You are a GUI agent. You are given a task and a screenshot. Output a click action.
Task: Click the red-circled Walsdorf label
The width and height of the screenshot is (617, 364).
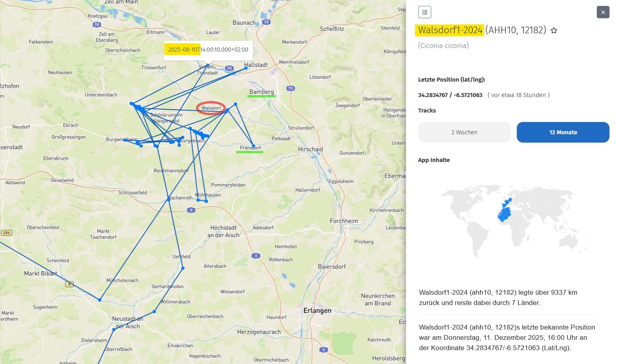[211, 108]
